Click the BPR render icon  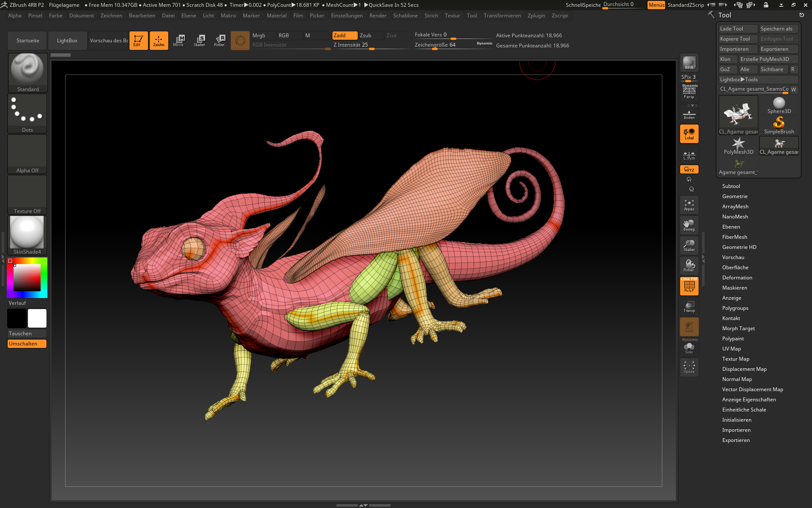tap(689, 63)
